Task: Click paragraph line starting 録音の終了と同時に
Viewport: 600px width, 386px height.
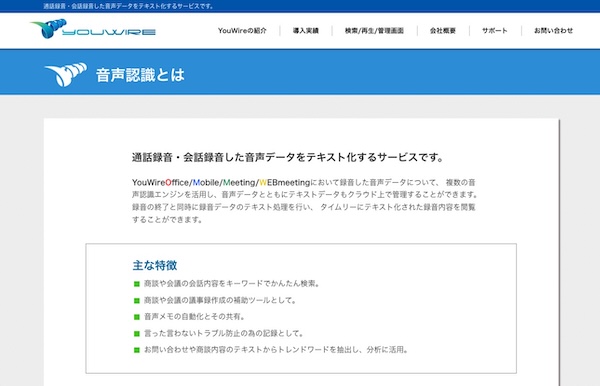Action: pos(304,207)
